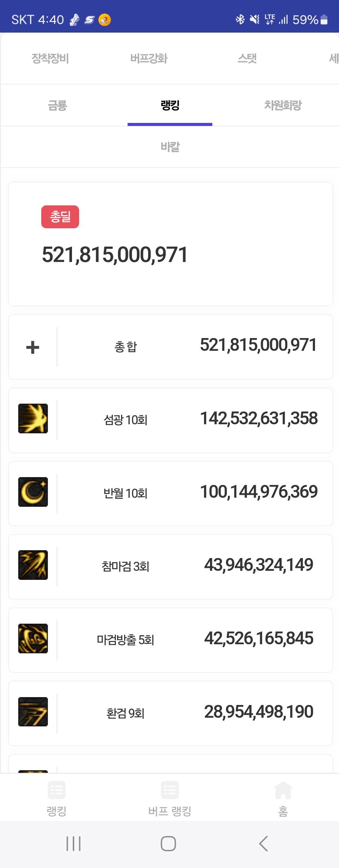
Task: Tap the red 총딜 badge
Action: (x=60, y=217)
